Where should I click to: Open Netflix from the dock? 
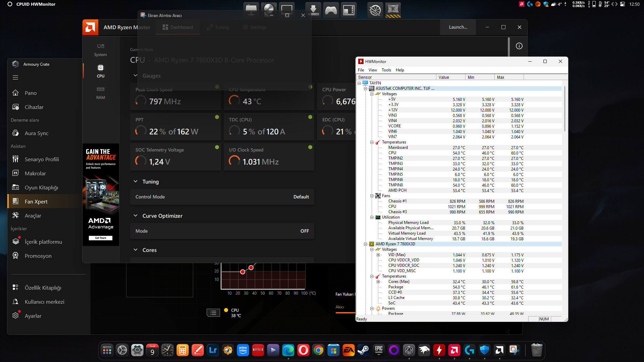coord(258,351)
